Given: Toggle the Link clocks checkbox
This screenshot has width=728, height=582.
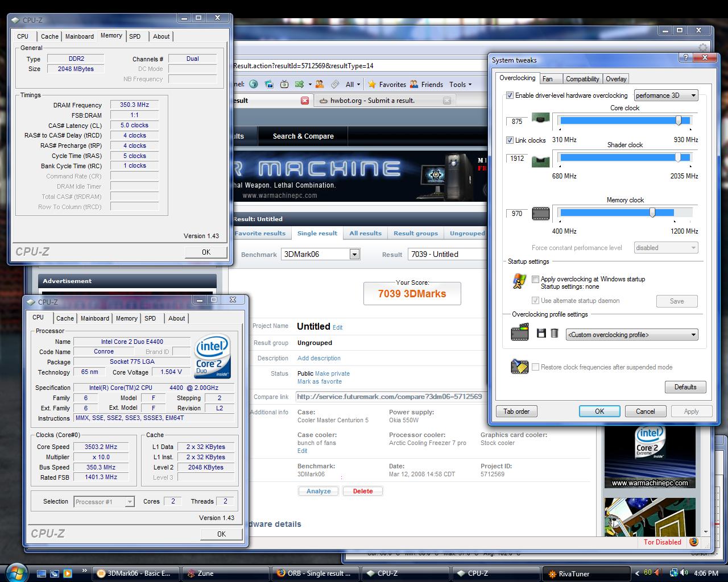Looking at the screenshot, I should click(x=510, y=140).
